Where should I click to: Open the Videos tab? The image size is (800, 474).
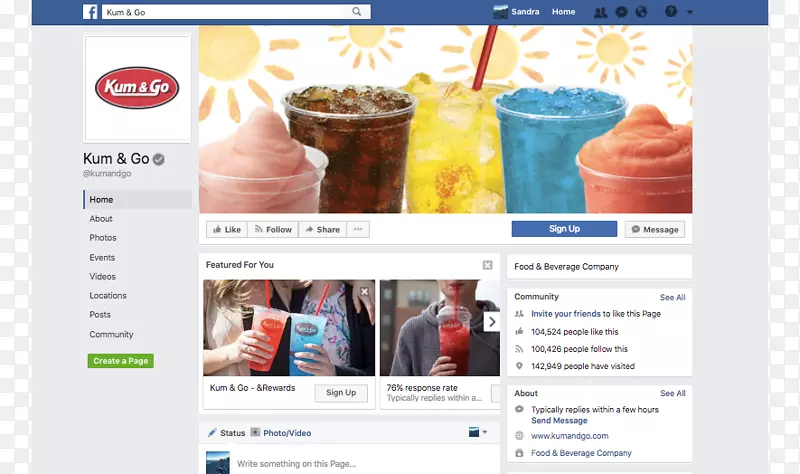(103, 277)
